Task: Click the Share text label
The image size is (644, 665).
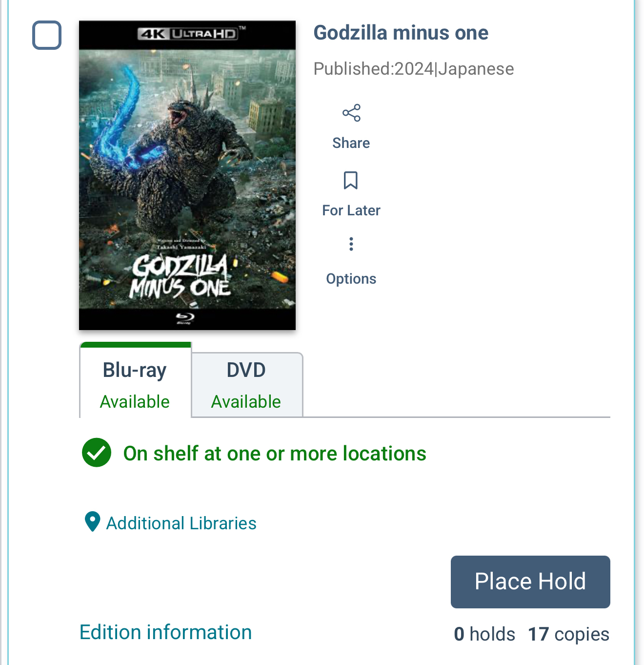Action: coord(351,143)
